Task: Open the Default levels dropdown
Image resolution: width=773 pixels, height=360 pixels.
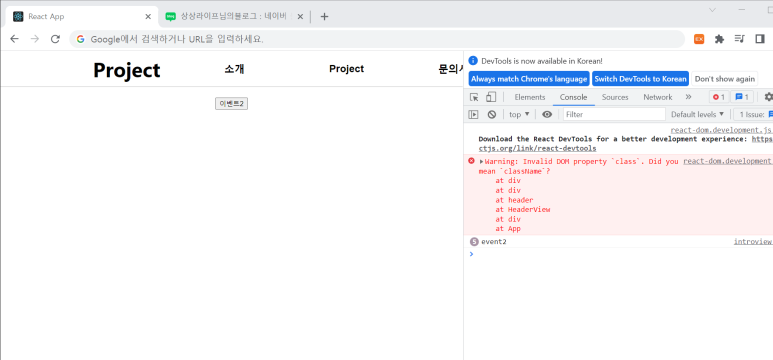Action: click(698, 114)
